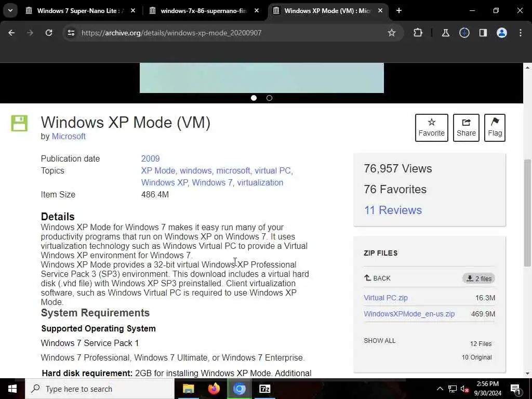
Task: Open the Extensions puzzle icon
Action: [418, 33]
